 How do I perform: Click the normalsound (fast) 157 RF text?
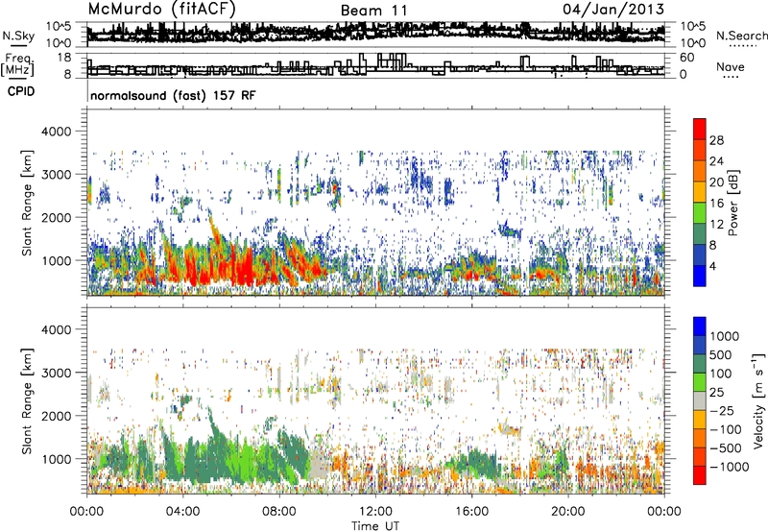(173, 95)
